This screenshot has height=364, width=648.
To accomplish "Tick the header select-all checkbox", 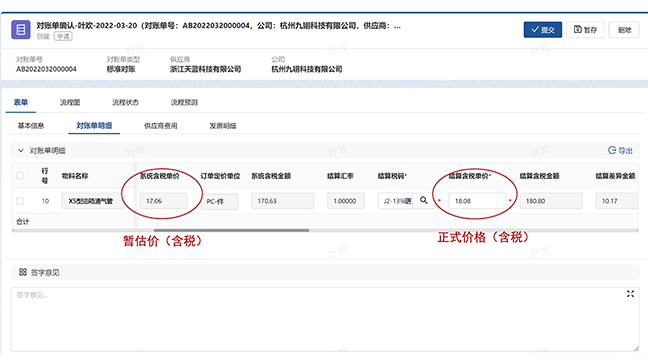I will click(20, 176).
